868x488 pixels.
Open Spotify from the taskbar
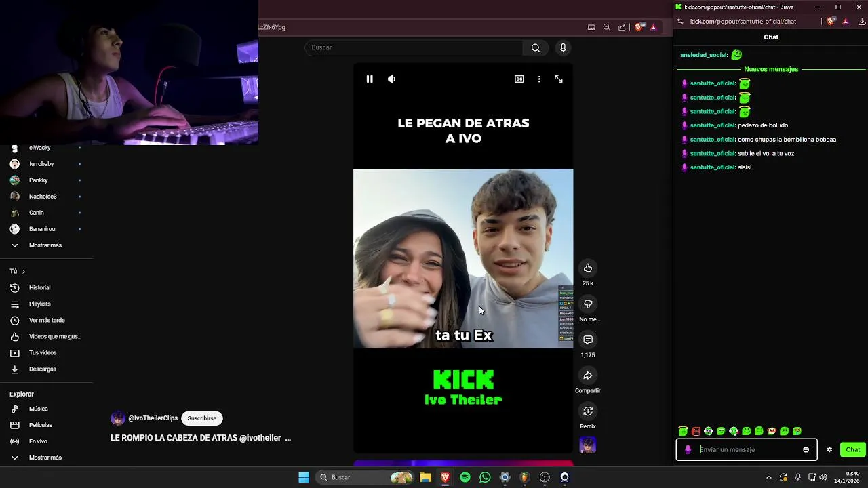click(465, 477)
